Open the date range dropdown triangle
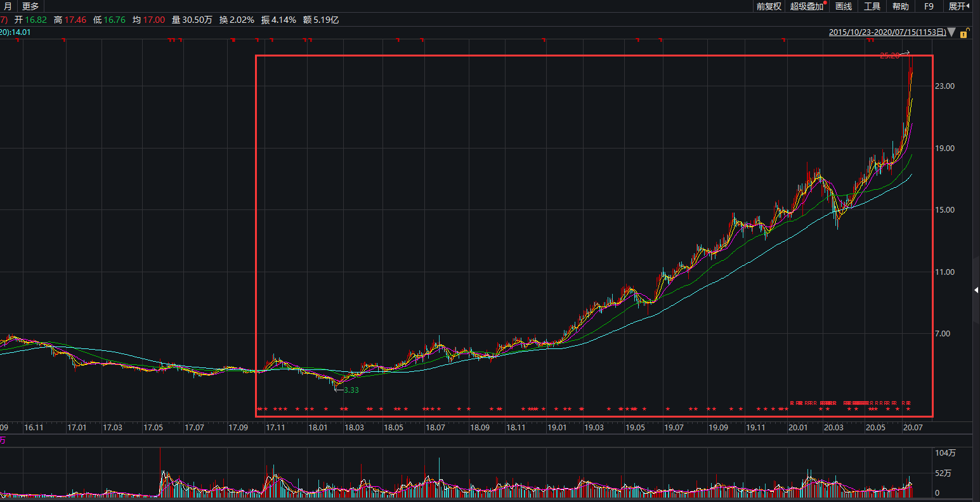This screenshot has height=502, width=980. [x=951, y=32]
